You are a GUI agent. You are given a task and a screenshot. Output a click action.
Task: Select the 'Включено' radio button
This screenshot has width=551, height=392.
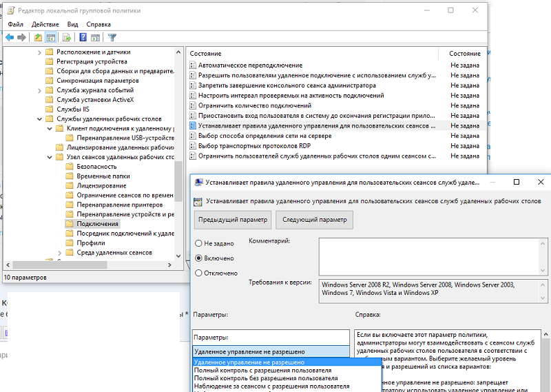[198, 258]
